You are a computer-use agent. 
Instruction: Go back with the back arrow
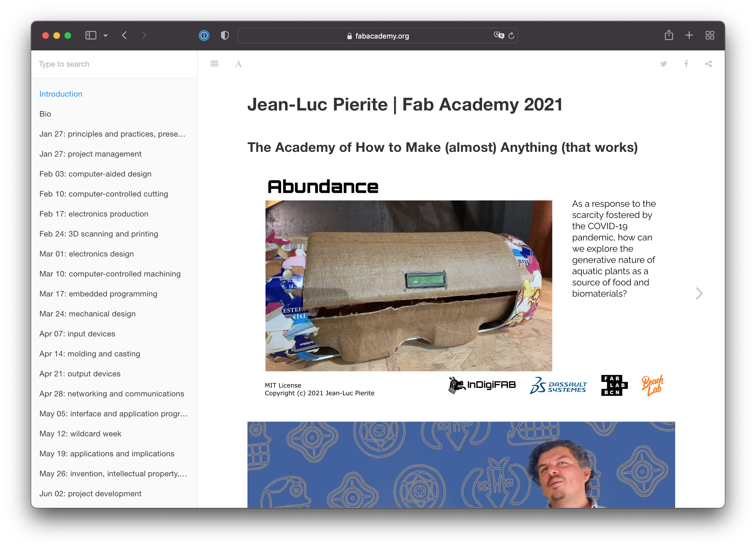coord(124,35)
